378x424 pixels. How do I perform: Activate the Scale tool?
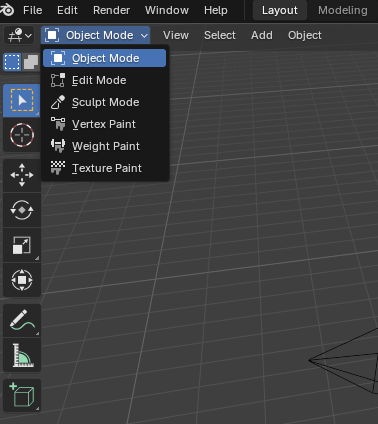click(x=22, y=245)
